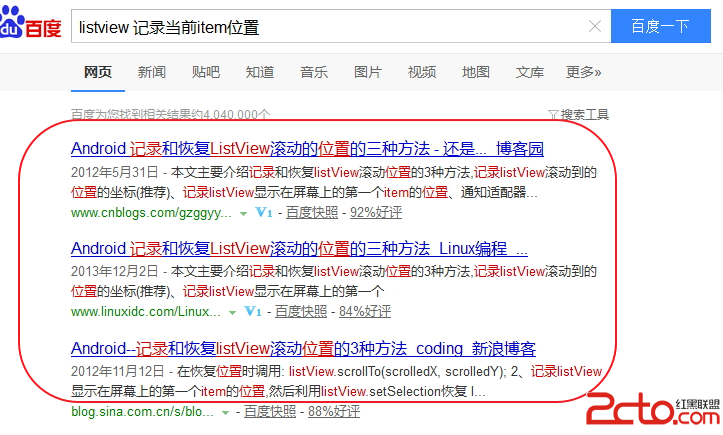Select the 网页 tab
723x435 pixels.
click(98, 72)
